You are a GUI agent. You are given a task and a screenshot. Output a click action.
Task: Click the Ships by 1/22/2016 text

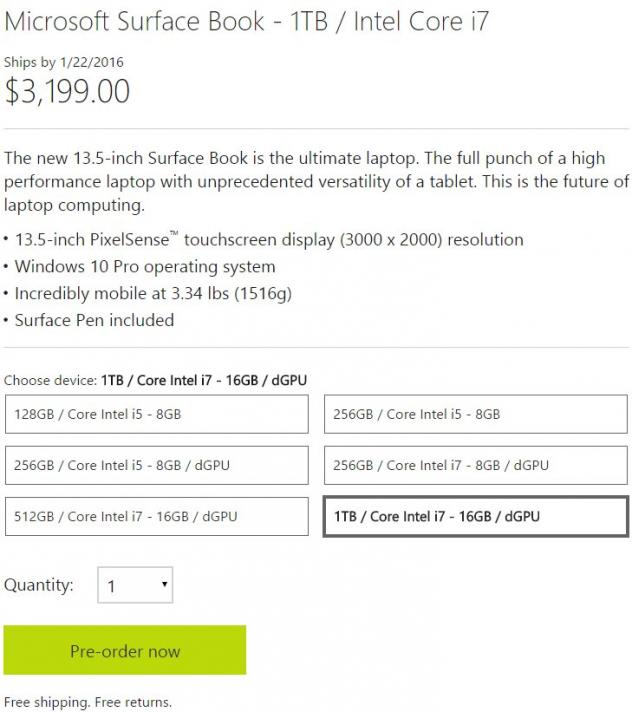coord(64,62)
